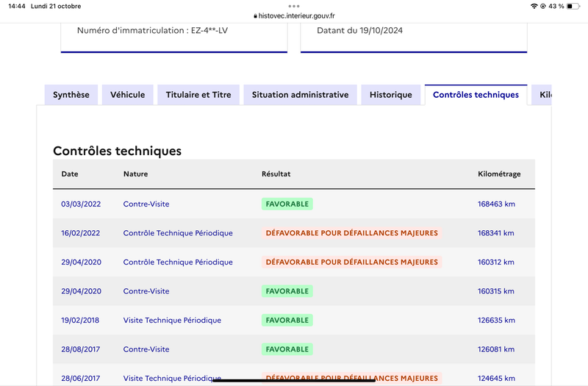Image resolution: width=588 pixels, height=386 pixels.
Task: Click Contre-Visite in the 160315 km row
Action: click(146, 291)
